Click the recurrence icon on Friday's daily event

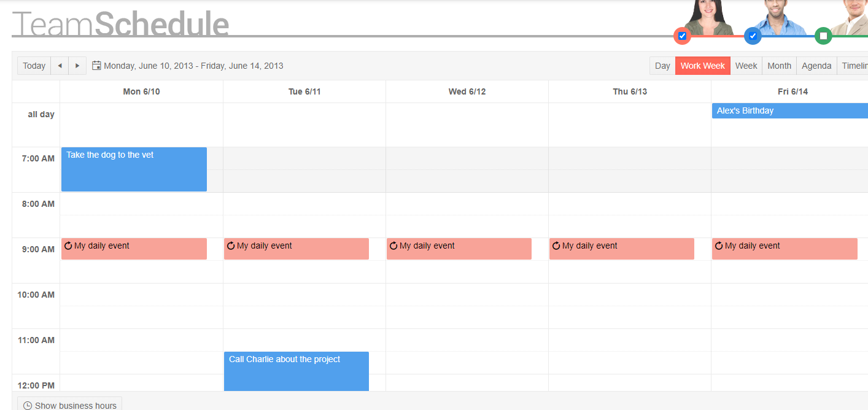(719, 246)
